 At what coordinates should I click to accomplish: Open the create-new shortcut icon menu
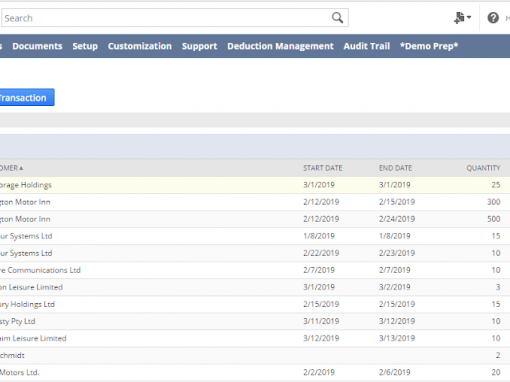pyautogui.click(x=462, y=18)
